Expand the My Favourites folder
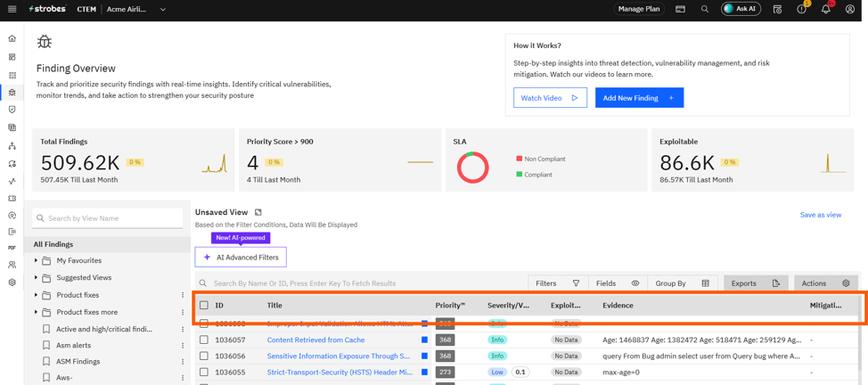The image size is (868, 385). click(x=36, y=260)
